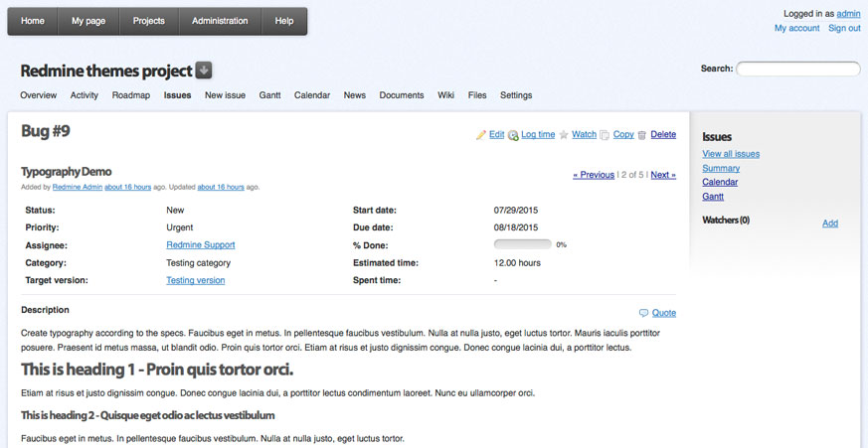Open the New issue tab
868x448 pixels.
tap(225, 95)
